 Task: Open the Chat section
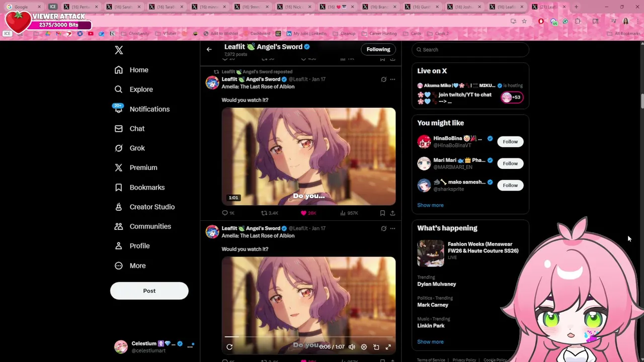[129, 129]
